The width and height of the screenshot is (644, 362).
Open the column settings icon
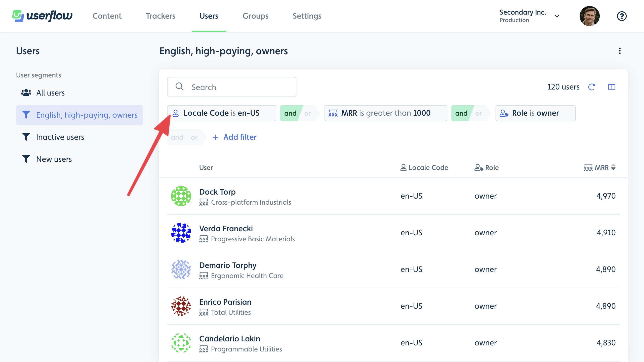[x=612, y=87]
